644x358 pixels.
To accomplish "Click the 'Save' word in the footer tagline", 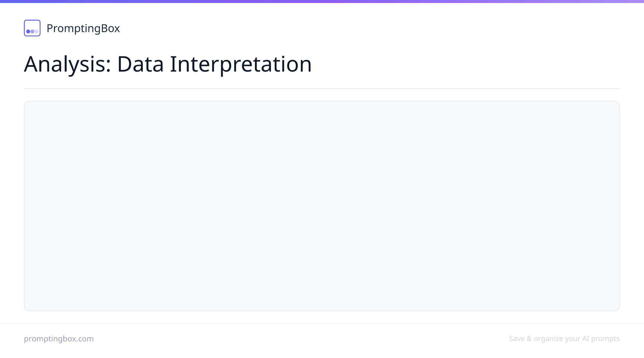I will coord(517,339).
